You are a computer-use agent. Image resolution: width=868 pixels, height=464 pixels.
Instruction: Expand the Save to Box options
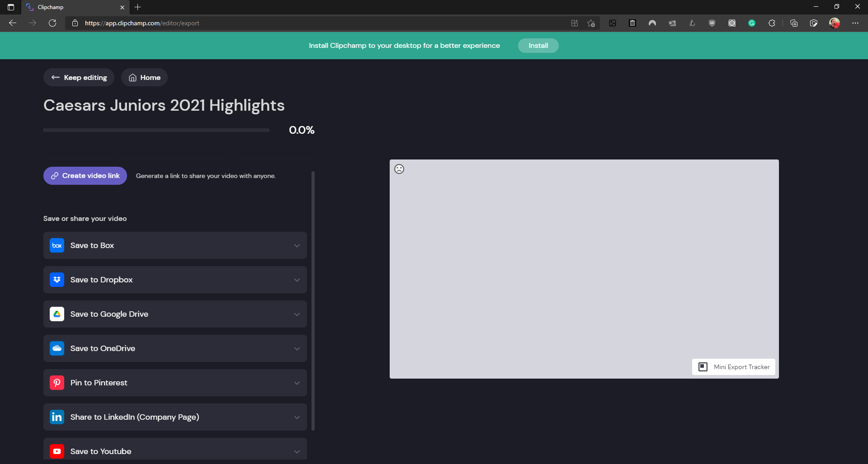click(297, 245)
